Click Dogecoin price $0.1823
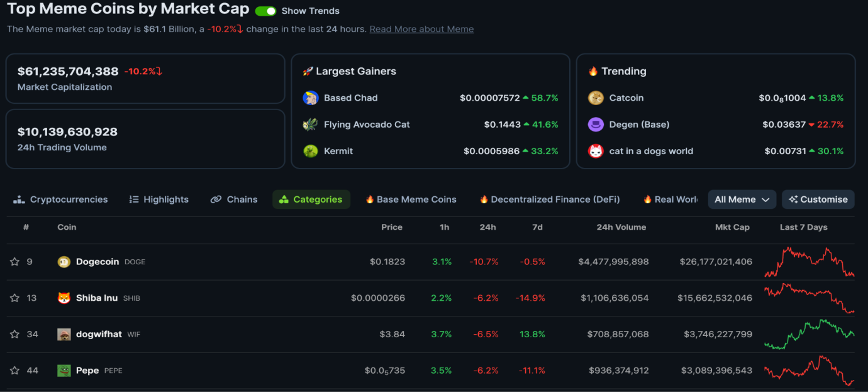Viewport: 868px width, 392px height. coord(387,262)
